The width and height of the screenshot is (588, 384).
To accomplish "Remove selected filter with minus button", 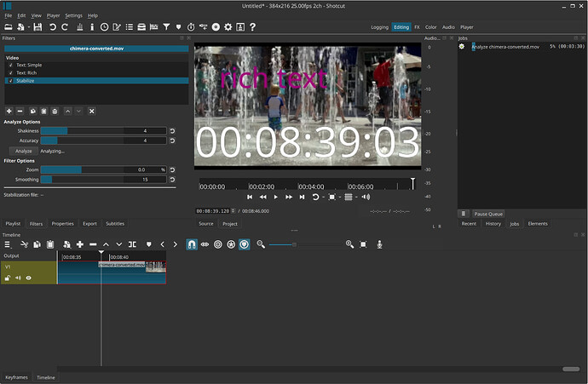I will click(x=20, y=112).
